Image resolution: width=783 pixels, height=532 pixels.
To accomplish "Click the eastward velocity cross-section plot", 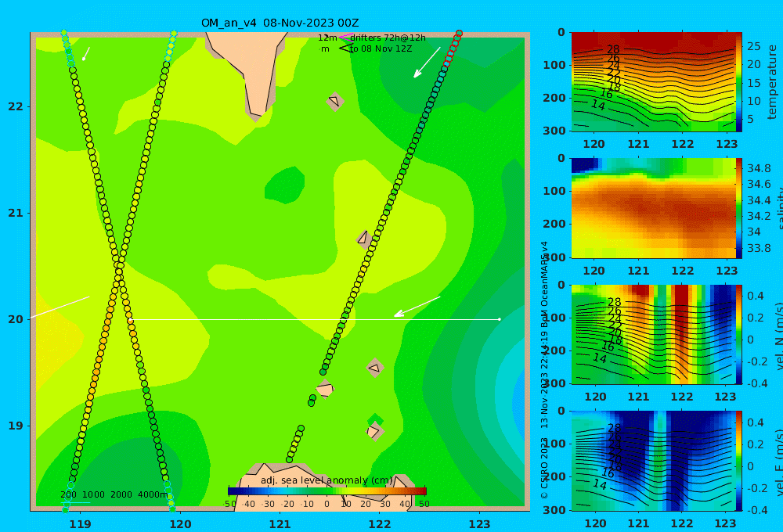I will [654, 461].
